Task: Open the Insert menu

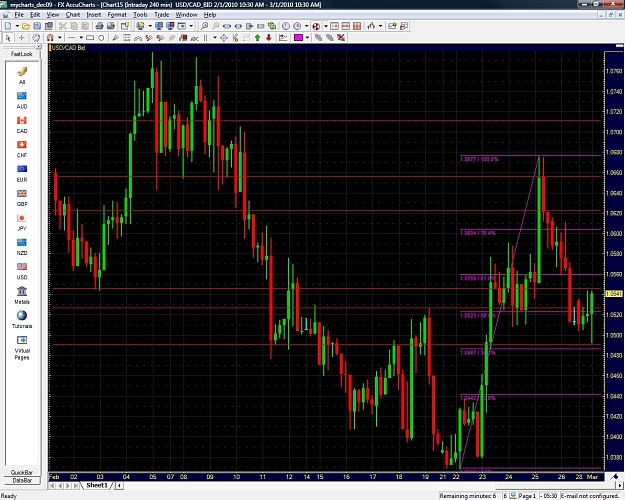Action: 94,15
